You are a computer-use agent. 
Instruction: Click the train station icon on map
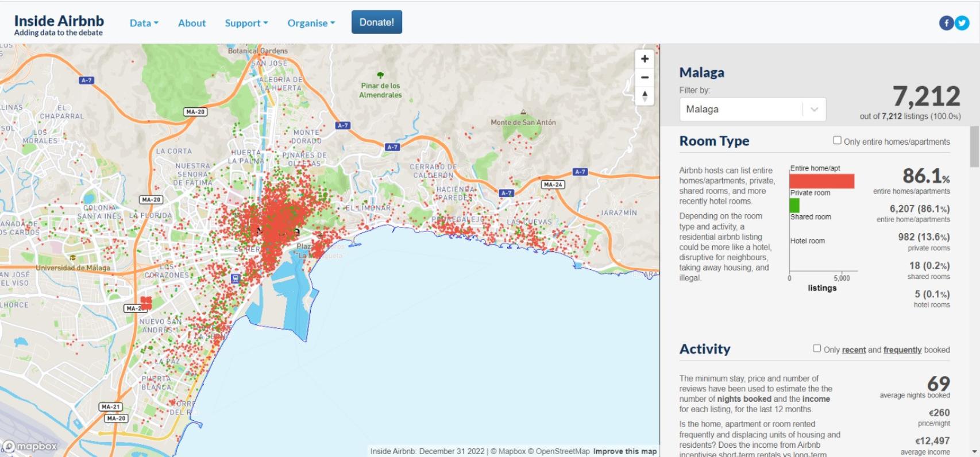click(235, 278)
